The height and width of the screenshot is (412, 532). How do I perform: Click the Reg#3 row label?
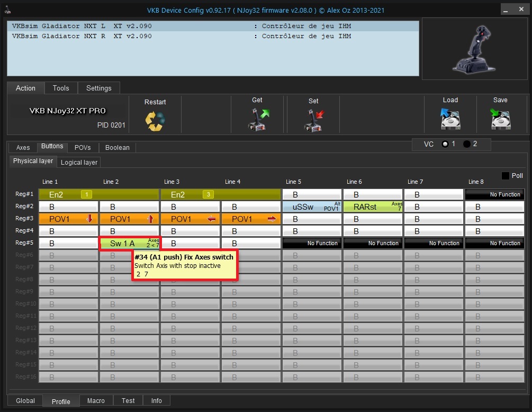click(x=24, y=218)
